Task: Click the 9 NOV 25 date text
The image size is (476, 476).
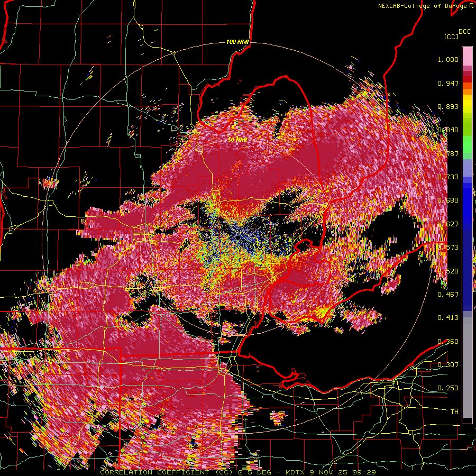Action: [x=328, y=472]
